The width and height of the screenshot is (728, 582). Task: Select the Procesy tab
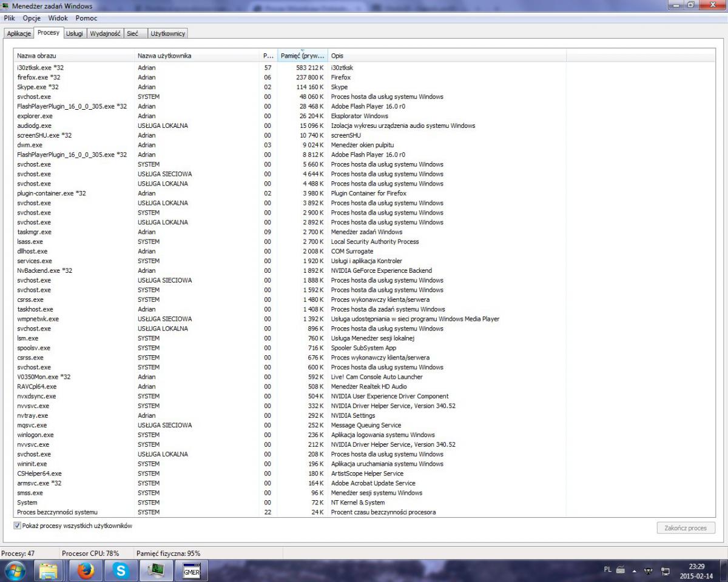click(48, 33)
